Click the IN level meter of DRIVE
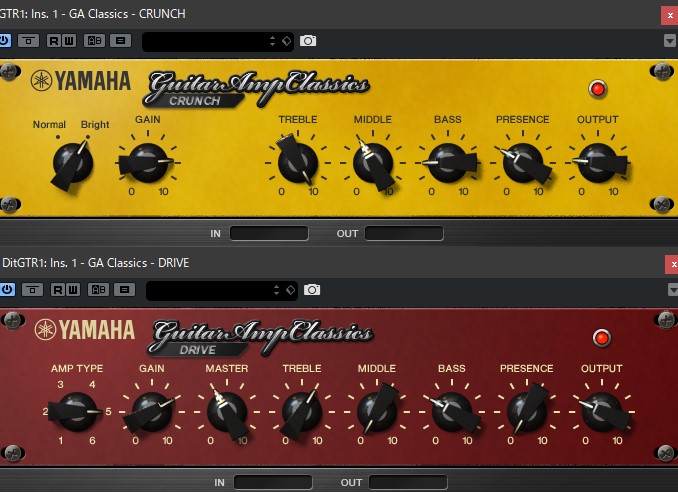The width and height of the screenshot is (678, 492). click(273, 482)
